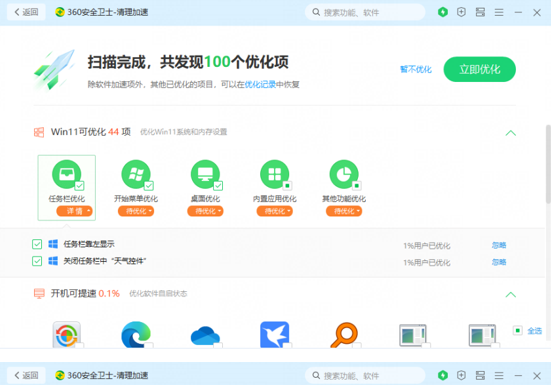This screenshot has width=551, height=385.
Task: Click the stacked-panels icon in the upper title bar
Action: (480, 12)
